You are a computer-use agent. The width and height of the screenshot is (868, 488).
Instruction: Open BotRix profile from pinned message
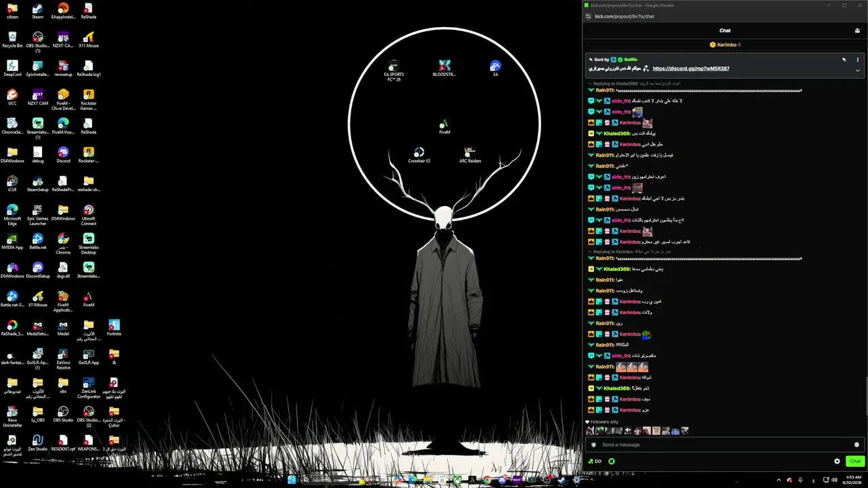point(631,60)
